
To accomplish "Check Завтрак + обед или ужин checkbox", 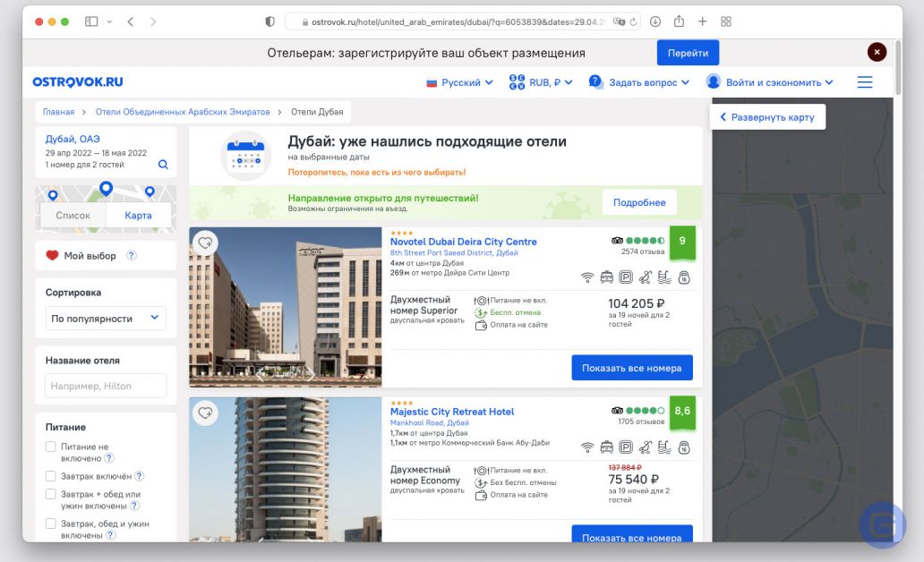I will 51,494.
